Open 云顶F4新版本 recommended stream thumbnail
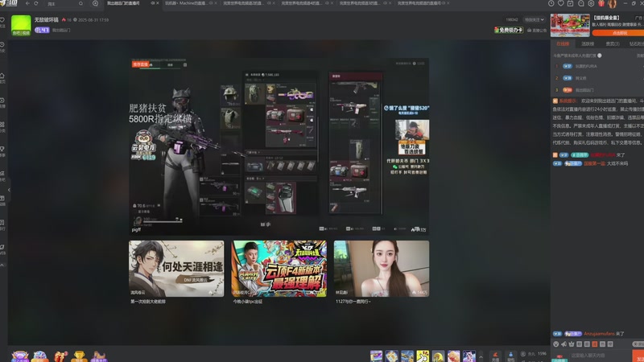 point(279,269)
